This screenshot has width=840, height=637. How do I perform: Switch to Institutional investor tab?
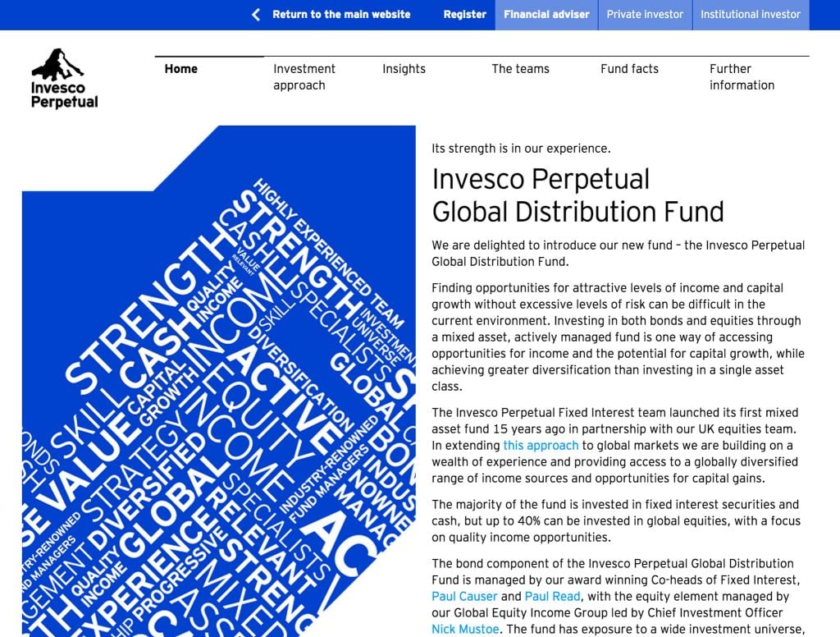[750, 15]
